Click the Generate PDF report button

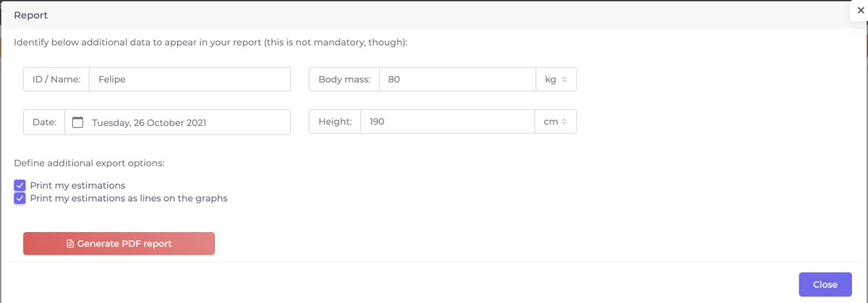(x=119, y=244)
